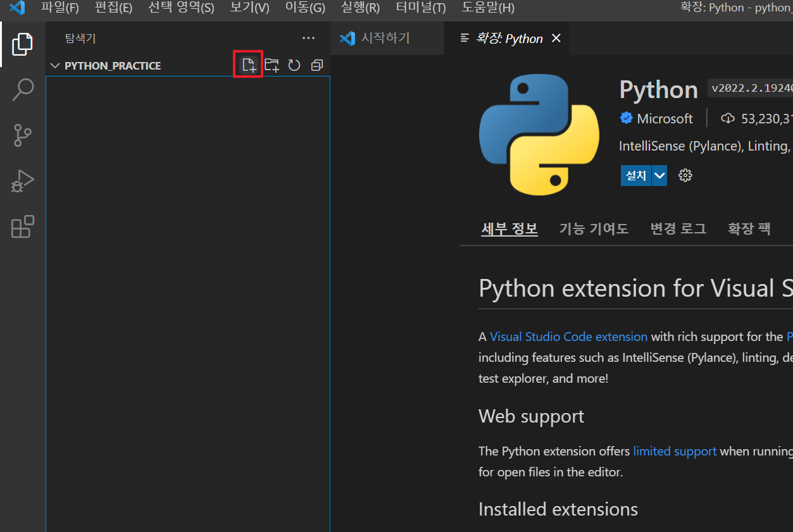Click the 설치 install button
This screenshot has height=532, width=793.
tap(636, 175)
